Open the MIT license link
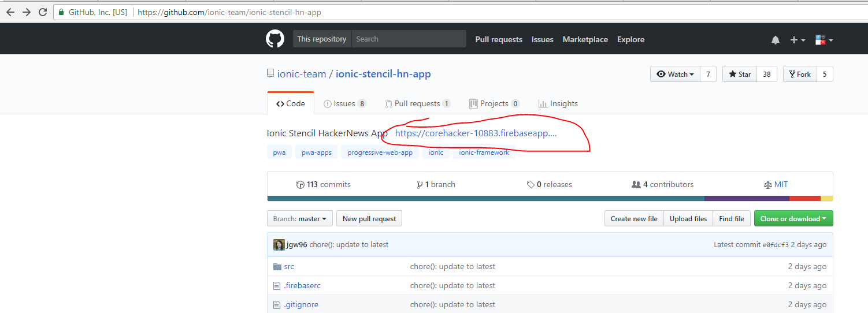Screen dimensions: 868x313 point(776,184)
